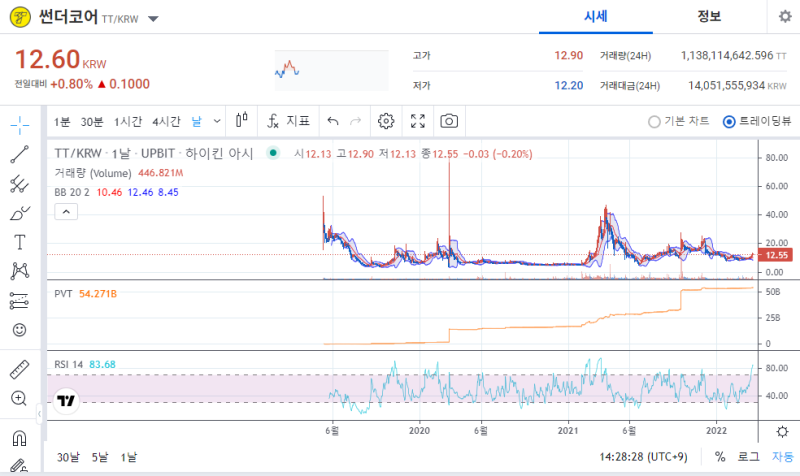This screenshot has width=800, height=476.
Task: Click the 12.90 high price value
Action: point(568,55)
